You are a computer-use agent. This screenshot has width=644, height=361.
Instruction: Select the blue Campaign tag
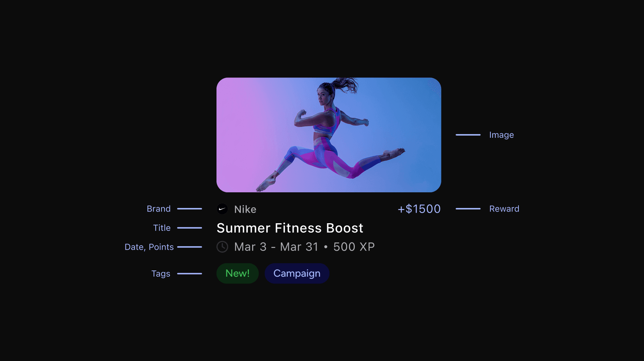click(297, 273)
